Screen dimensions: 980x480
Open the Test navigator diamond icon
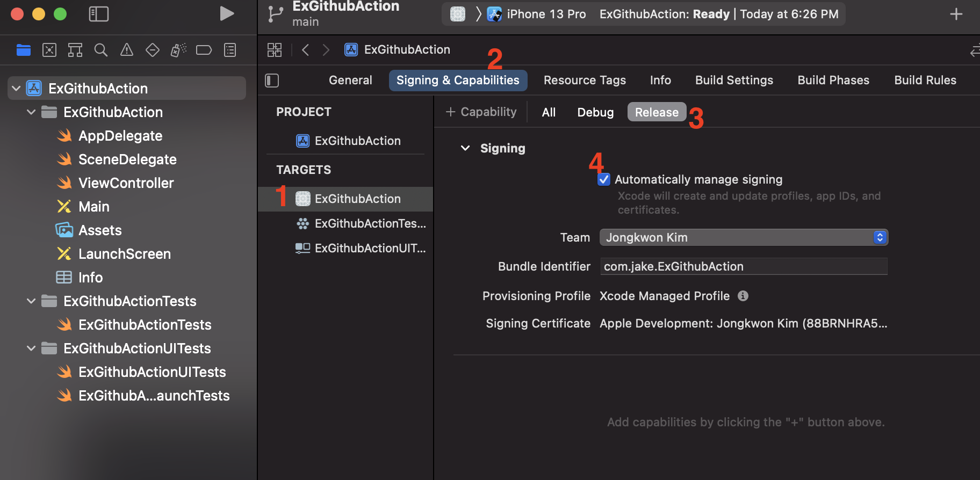(x=153, y=50)
